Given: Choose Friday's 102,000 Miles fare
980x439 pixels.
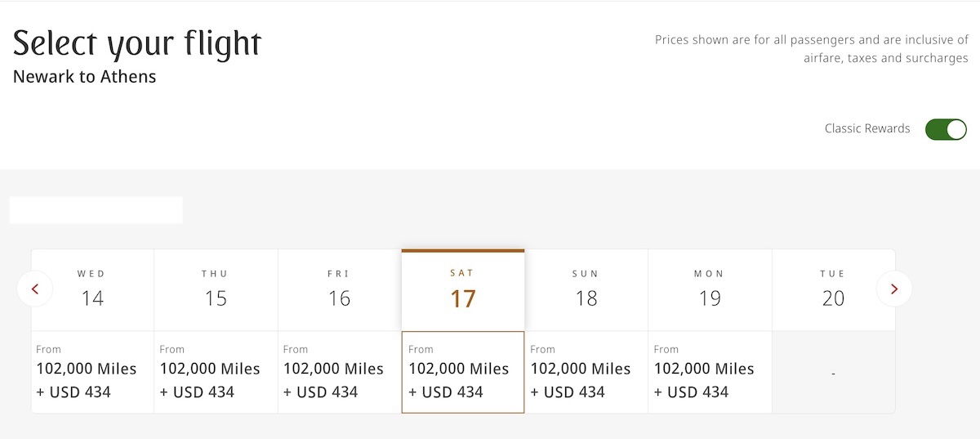Looking at the screenshot, I should click(340, 372).
